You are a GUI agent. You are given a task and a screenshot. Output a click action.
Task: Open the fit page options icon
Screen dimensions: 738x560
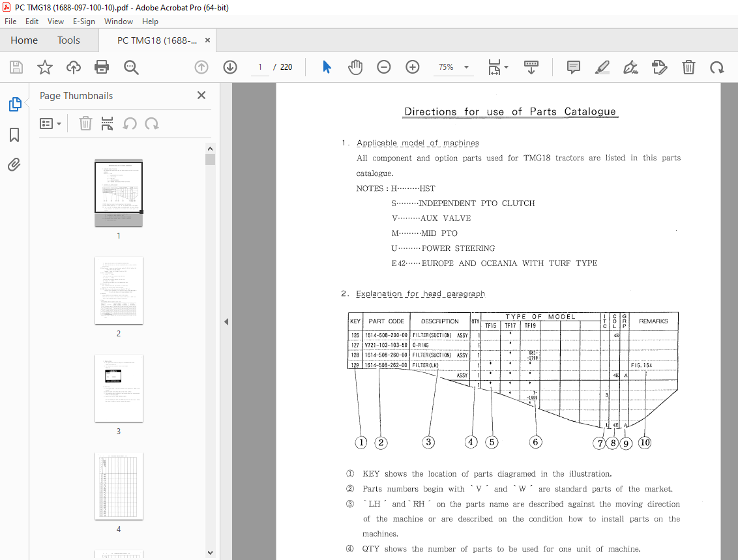[x=494, y=67]
